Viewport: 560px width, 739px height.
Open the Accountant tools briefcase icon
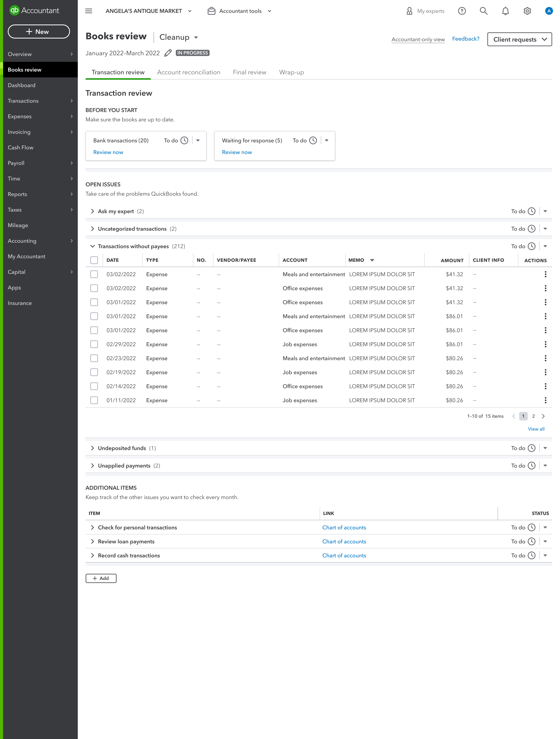(211, 11)
